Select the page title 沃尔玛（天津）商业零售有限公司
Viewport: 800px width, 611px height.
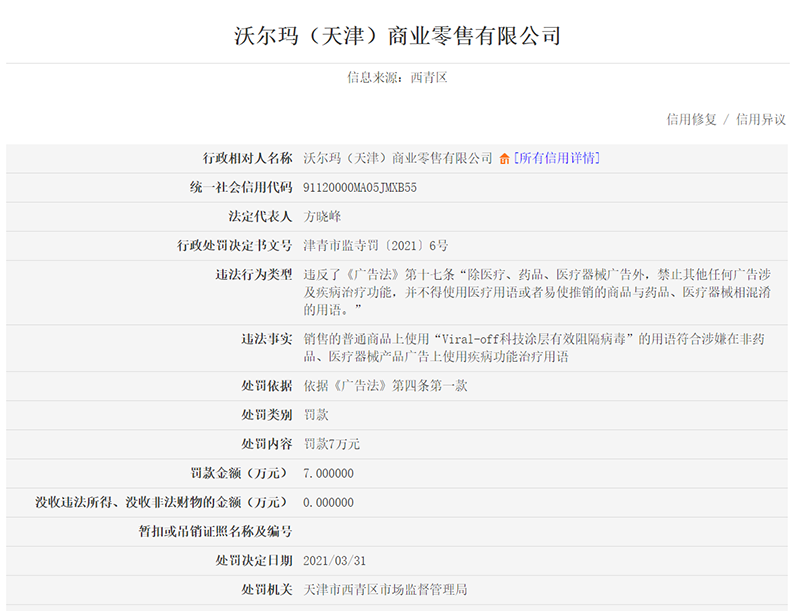click(x=397, y=36)
